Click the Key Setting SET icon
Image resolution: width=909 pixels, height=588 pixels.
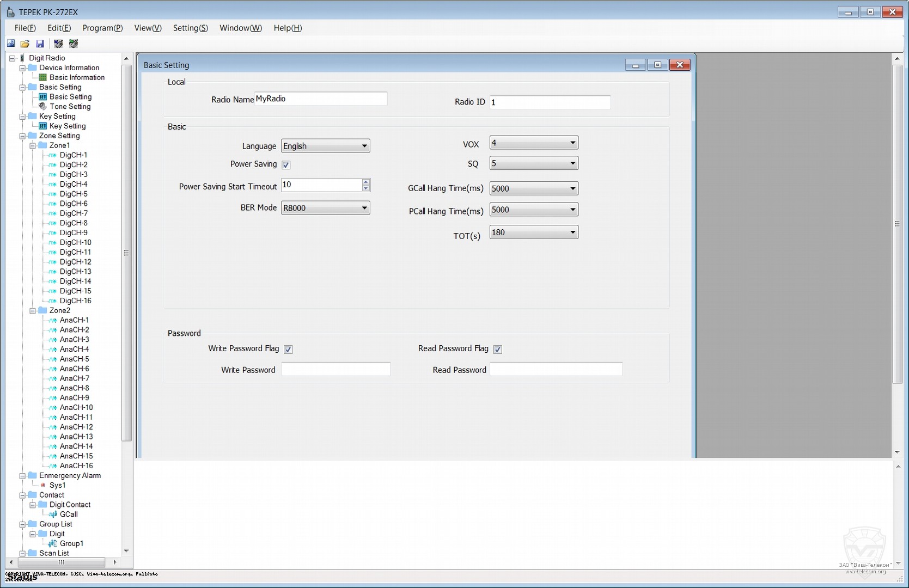43,126
